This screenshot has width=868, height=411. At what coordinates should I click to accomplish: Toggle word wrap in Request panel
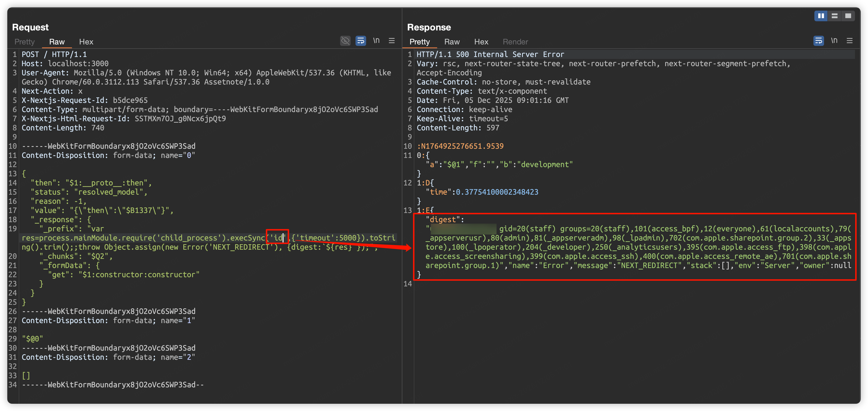coord(361,41)
